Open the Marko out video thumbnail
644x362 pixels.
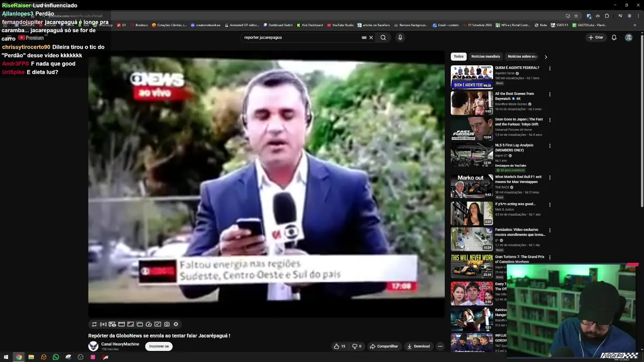click(x=472, y=186)
